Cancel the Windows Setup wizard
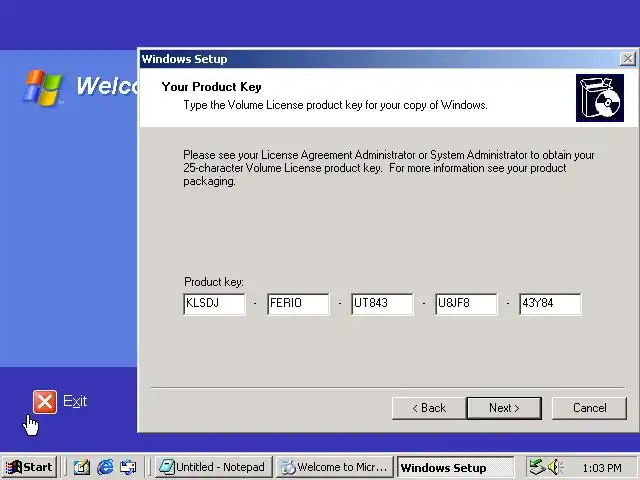 coord(589,408)
